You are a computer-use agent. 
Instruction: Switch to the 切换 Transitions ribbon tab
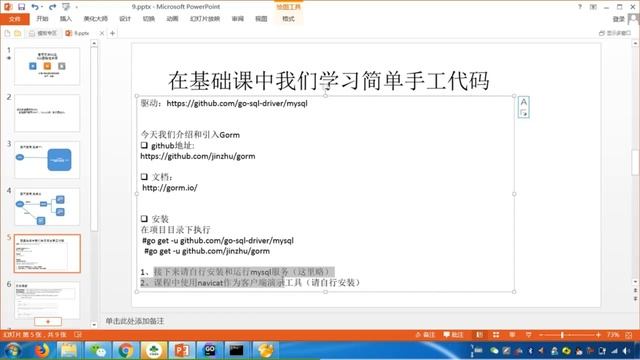tap(149, 19)
